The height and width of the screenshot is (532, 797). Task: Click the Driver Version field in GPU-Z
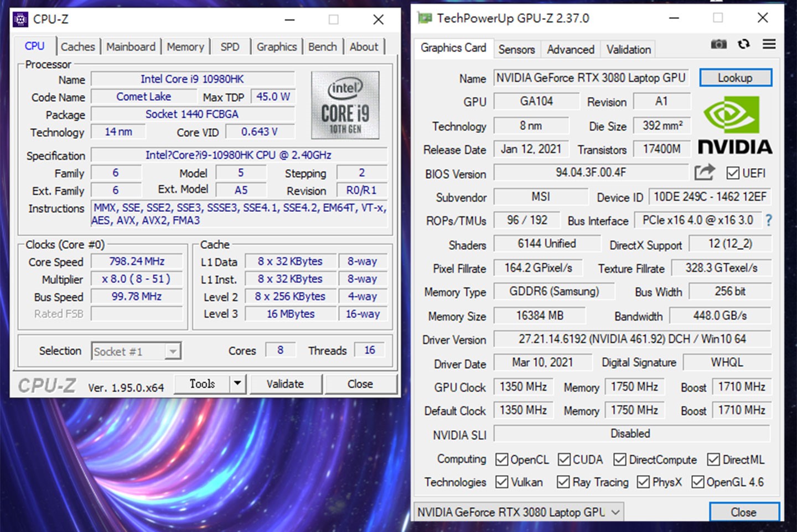pyautogui.click(x=632, y=339)
